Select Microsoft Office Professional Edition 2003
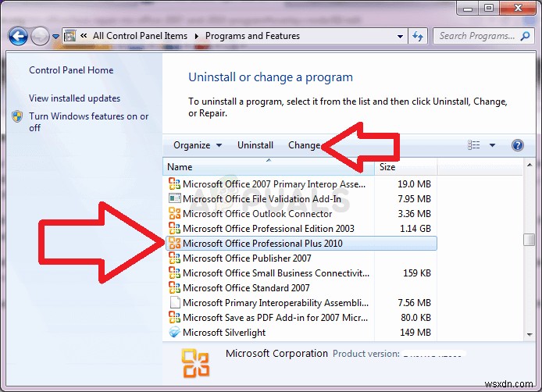 (x=300, y=229)
